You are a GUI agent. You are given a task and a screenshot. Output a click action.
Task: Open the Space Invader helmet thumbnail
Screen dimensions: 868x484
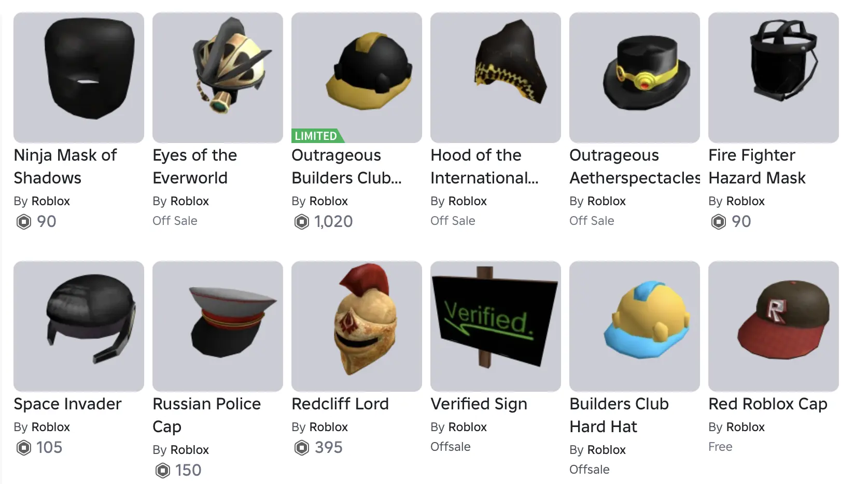pyautogui.click(x=79, y=326)
